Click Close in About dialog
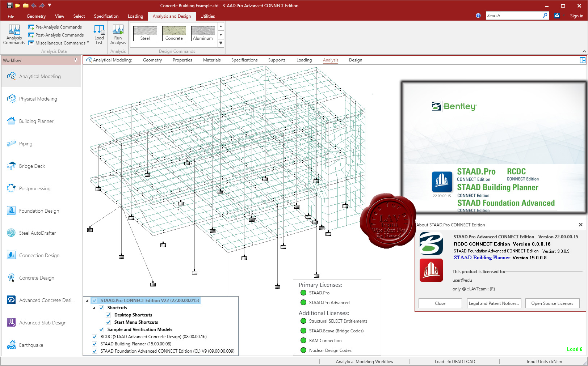The width and height of the screenshot is (588, 366). pos(440,303)
